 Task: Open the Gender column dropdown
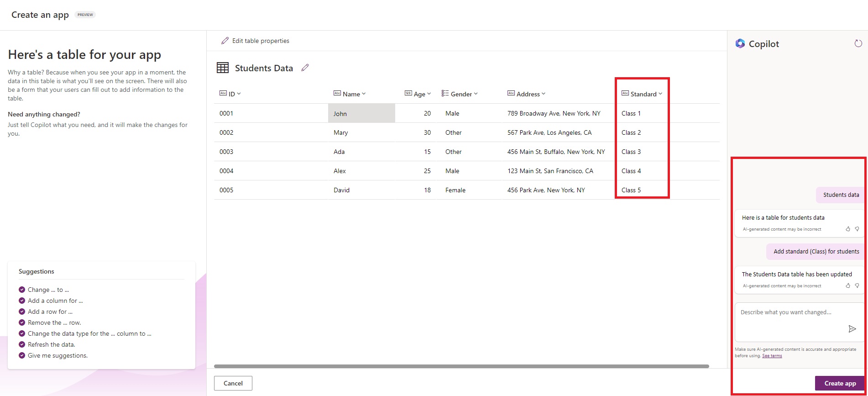(476, 94)
